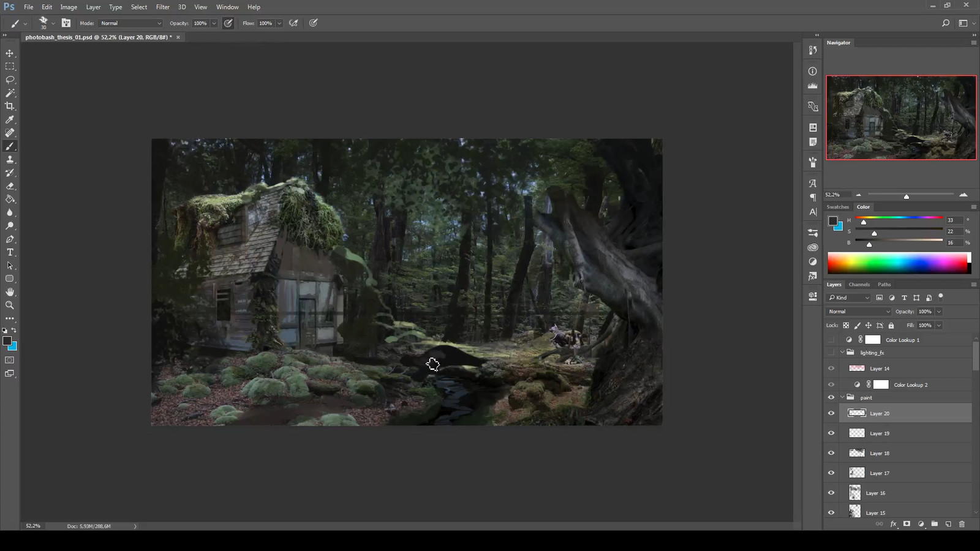Hide Layer 16 with eye icon
Image resolution: width=980 pixels, height=551 pixels.
pos(831,493)
